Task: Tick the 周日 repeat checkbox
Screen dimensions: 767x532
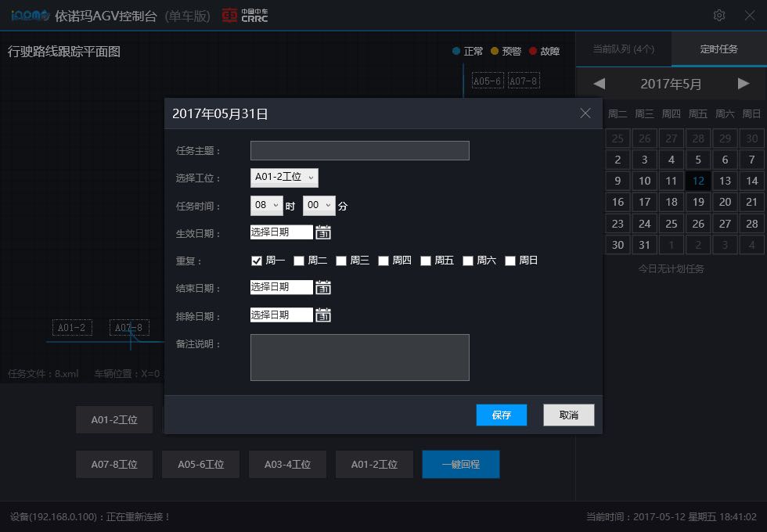Action: coord(510,261)
